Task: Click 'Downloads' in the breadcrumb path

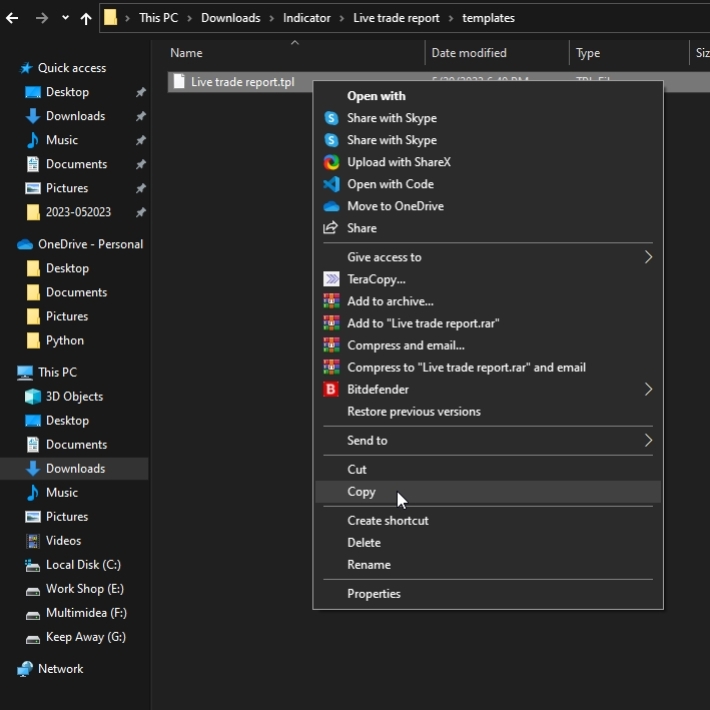Action: pyautogui.click(x=230, y=18)
